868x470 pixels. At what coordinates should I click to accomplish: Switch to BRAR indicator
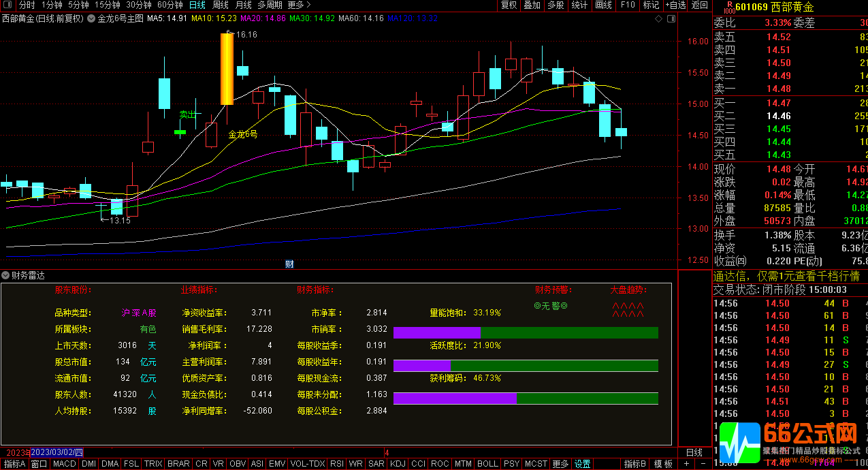178,464
